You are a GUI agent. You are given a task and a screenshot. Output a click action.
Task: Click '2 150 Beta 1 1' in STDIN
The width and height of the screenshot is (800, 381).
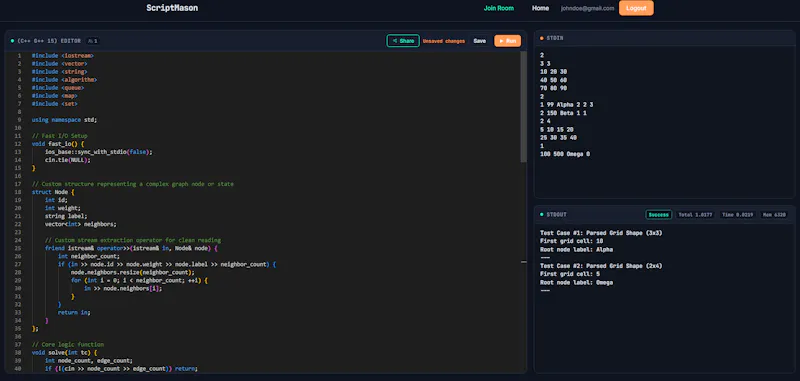(563, 113)
